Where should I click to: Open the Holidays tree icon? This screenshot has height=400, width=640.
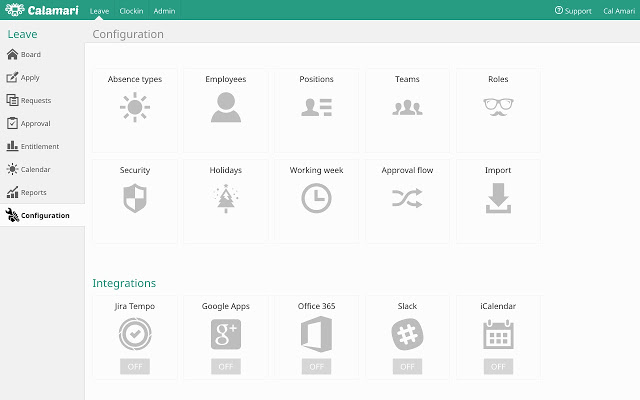click(226, 198)
